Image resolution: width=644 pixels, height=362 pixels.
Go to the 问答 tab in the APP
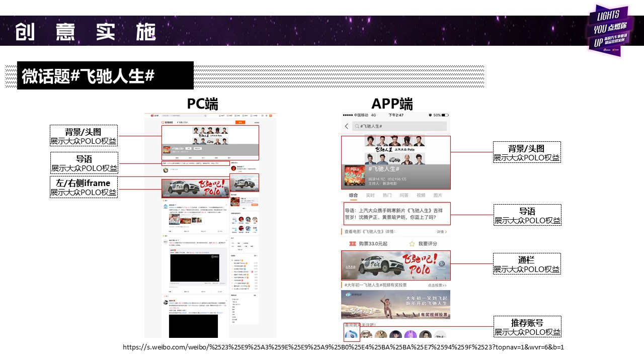404,195
